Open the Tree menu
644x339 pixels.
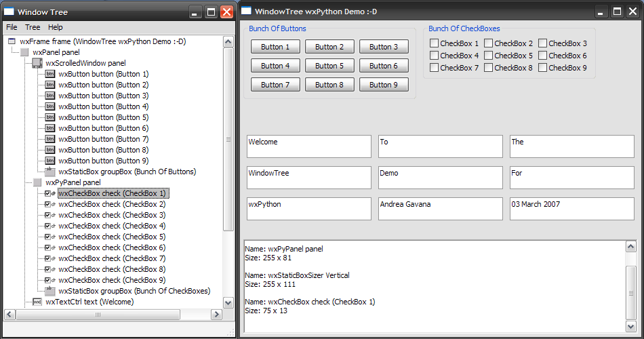click(x=33, y=27)
